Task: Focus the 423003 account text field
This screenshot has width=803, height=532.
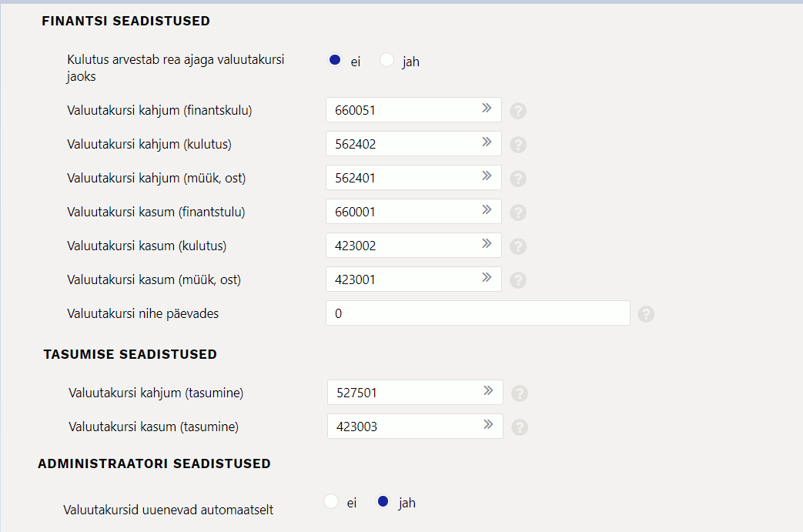Action: (402, 427)
